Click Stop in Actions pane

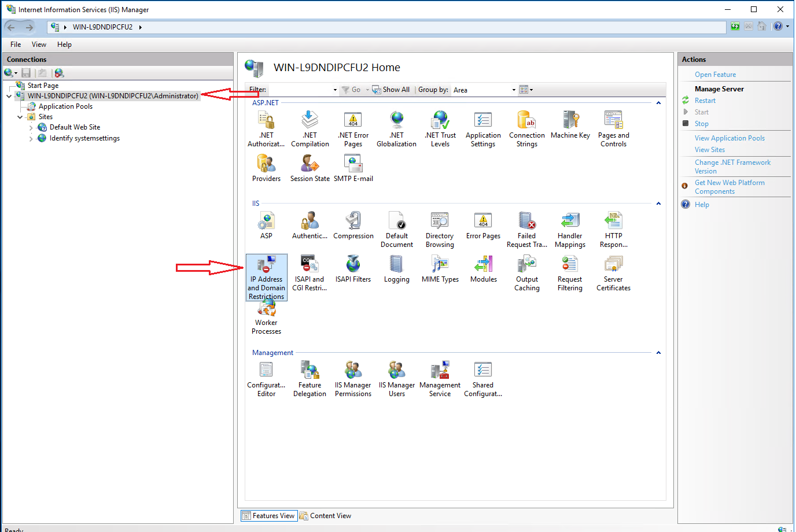[701, 124]
